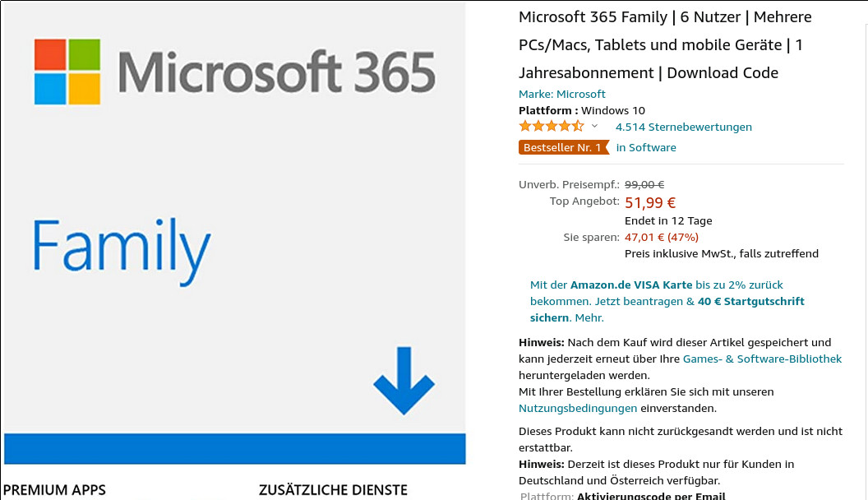Expand the star rating breakdown chevron
This screenshot has width=868, height=500.
point(594,127)
